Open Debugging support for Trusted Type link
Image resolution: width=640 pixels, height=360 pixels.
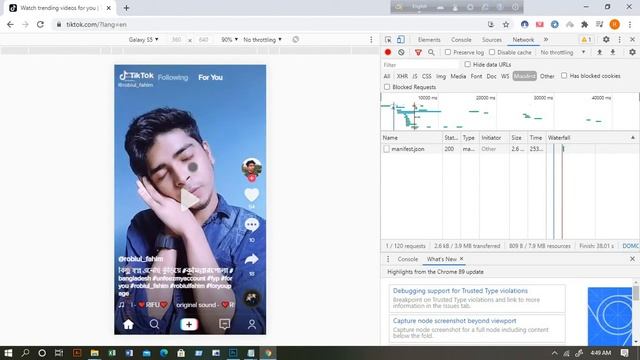(460, 291)
